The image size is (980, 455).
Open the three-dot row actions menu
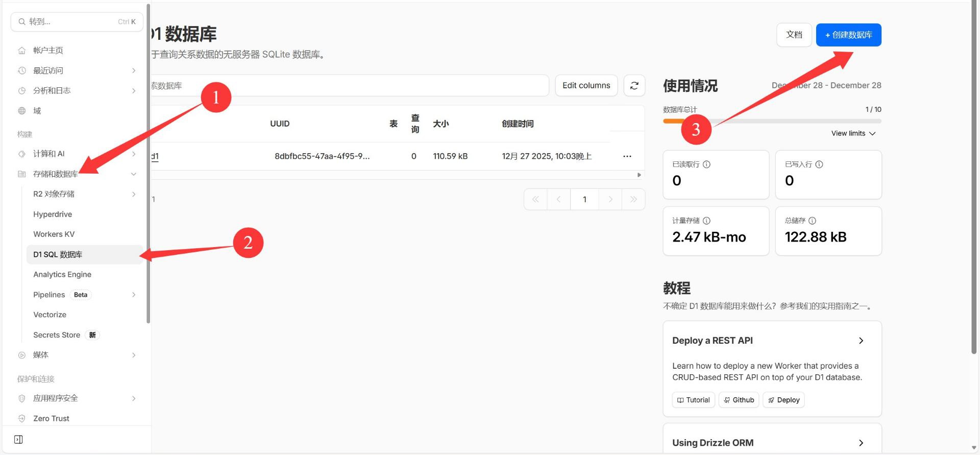coord(627,156)
